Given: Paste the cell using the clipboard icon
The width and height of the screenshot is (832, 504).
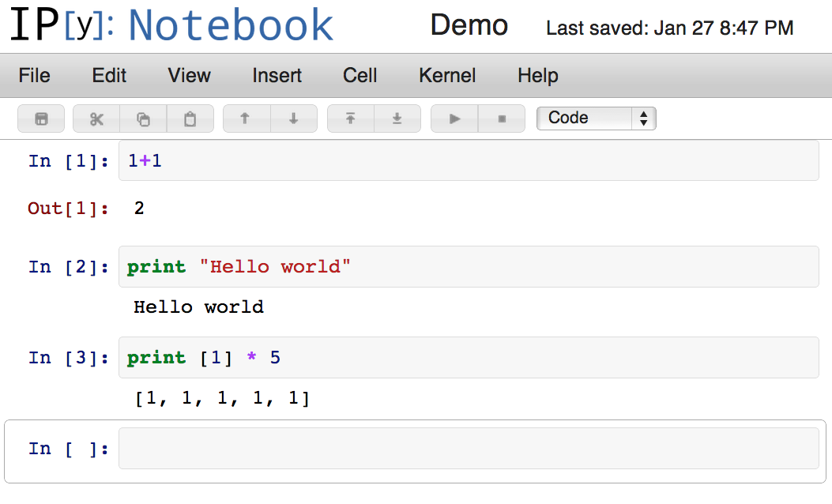Looking at the screenshot, I should point(190,119).
